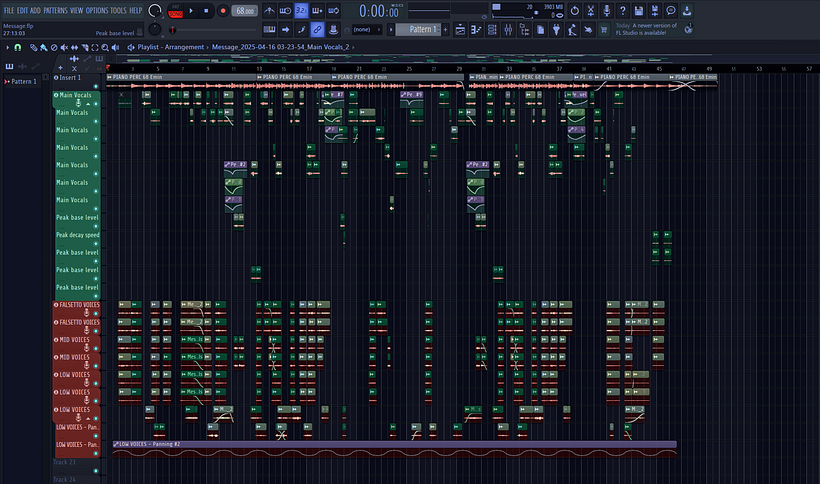Open the Pattern 1 selector

418,30
